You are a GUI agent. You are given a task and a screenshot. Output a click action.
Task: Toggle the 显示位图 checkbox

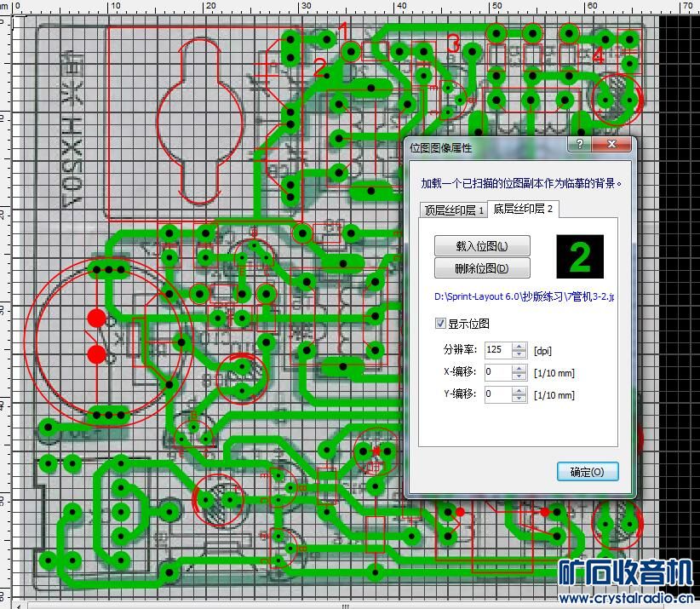[440, 324]
